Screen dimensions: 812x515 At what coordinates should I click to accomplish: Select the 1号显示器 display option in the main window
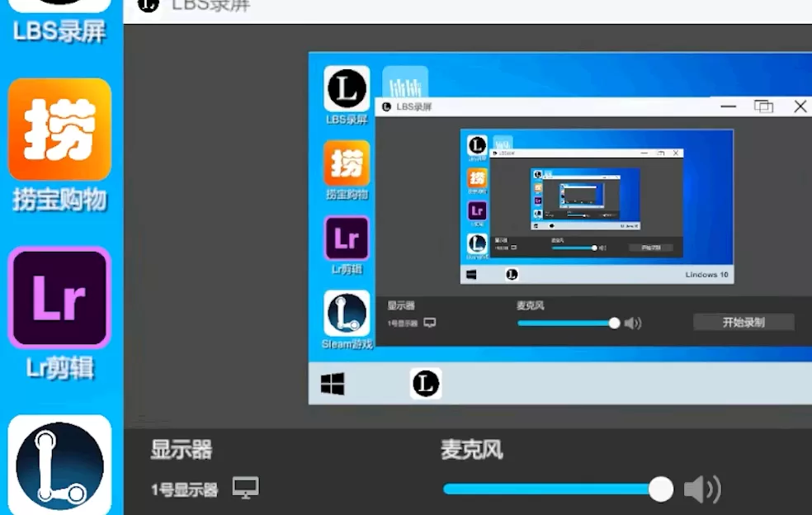coord(184,489)
